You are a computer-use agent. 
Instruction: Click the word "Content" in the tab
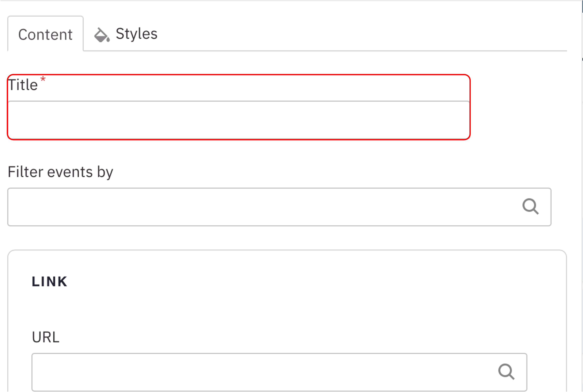click(x=46, y=34)
